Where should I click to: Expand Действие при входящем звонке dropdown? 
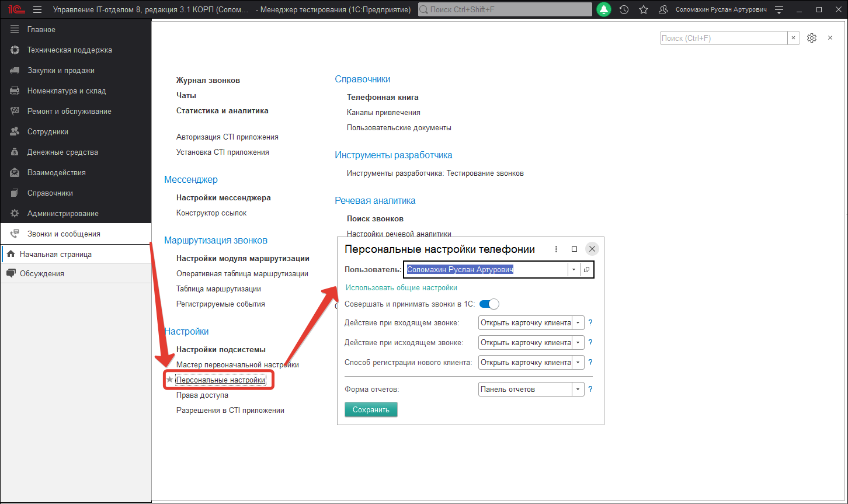(x=578, y=323)
